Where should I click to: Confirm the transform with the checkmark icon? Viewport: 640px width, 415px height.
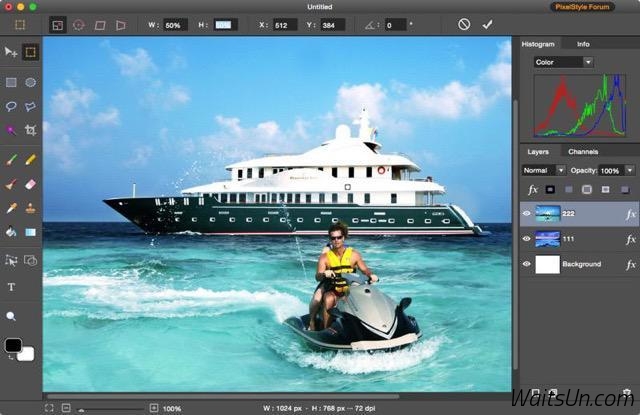488,24
